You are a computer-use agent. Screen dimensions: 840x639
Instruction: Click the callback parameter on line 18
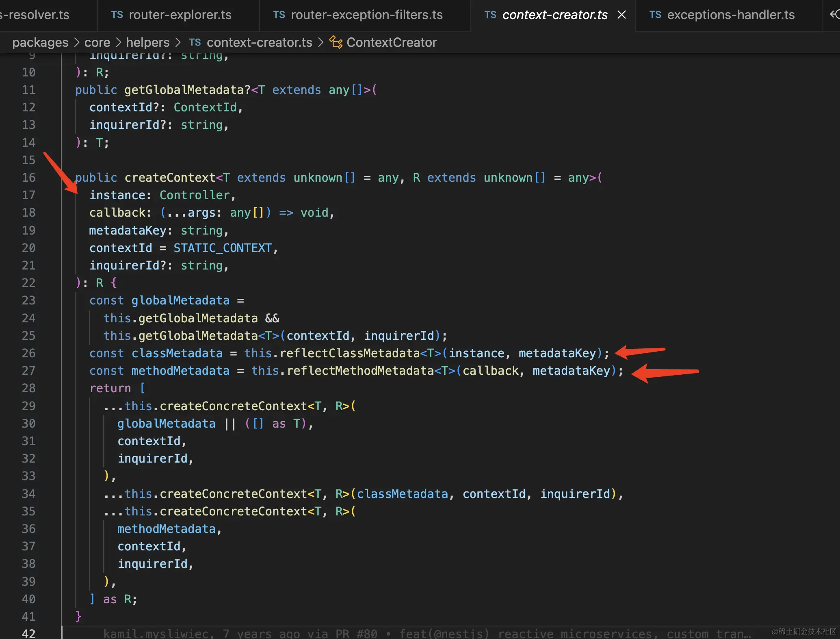[x=117, y=213]
